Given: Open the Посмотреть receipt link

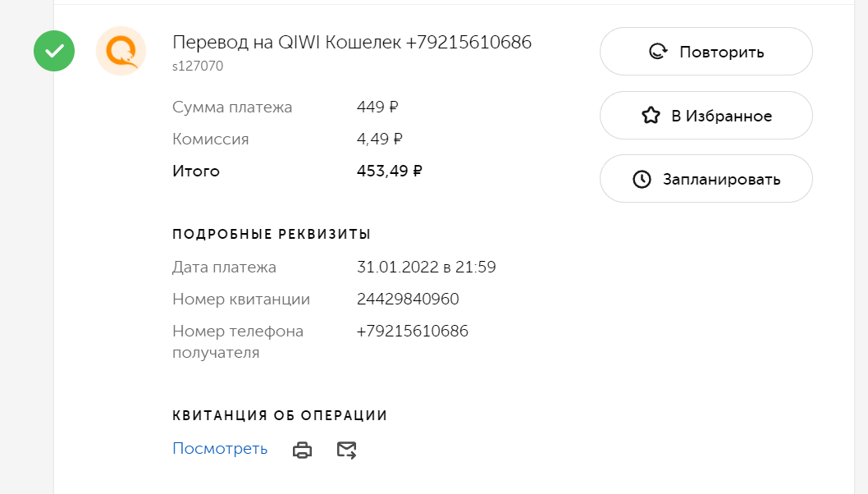Looking at the screenshot, I should (x=220, y=448).
